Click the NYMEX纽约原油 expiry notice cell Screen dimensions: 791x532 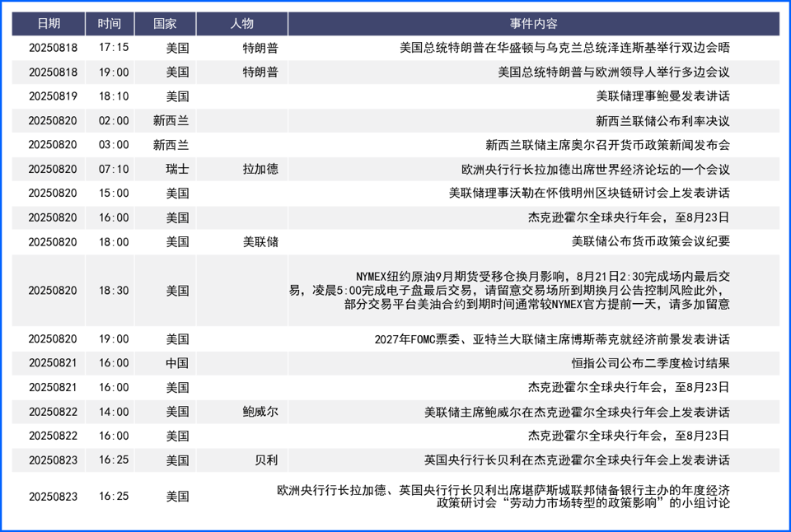534,291
